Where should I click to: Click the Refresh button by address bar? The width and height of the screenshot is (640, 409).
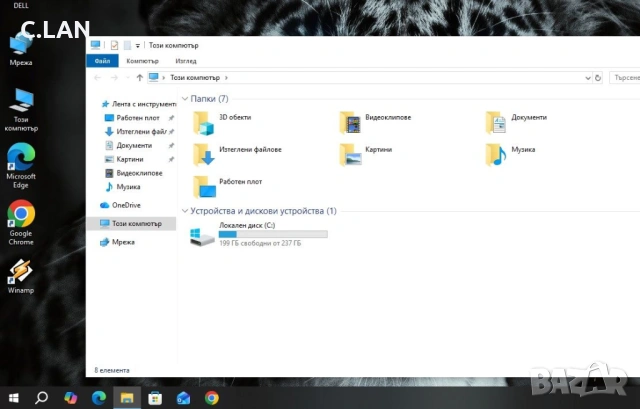[598, 78]
